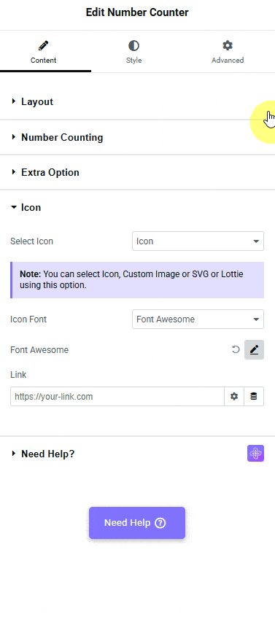Click the Link field label
275x644 pixels.
tap(18, 375)
